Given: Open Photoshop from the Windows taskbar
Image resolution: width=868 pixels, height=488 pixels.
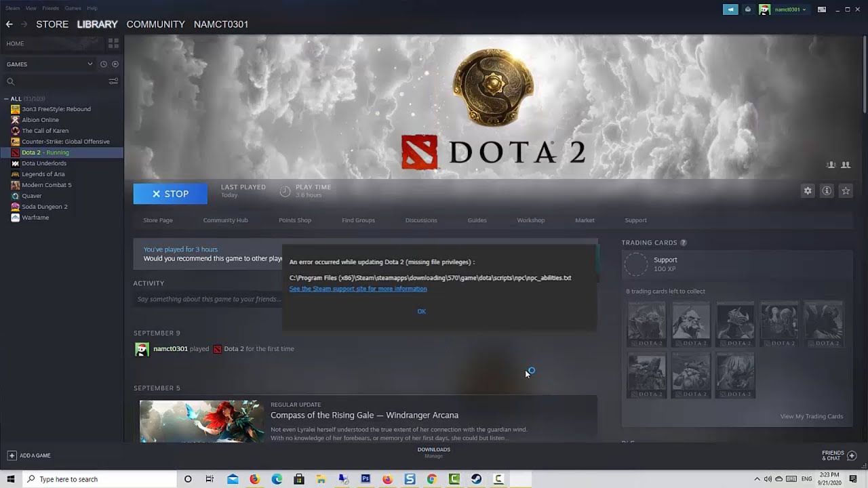Looking at the screenshot, I should click(x=366, y=479).
